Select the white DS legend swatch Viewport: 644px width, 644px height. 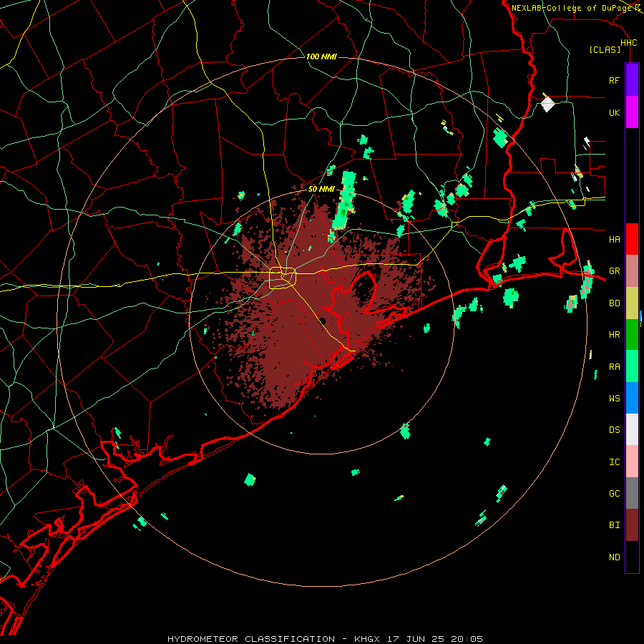[x=632, y=429]
